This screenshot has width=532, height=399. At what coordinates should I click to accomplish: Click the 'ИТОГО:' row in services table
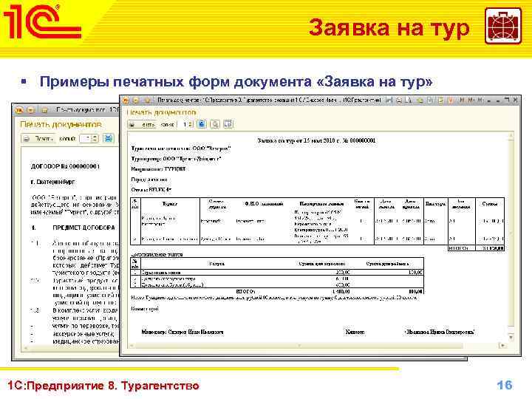coord(277,291)
